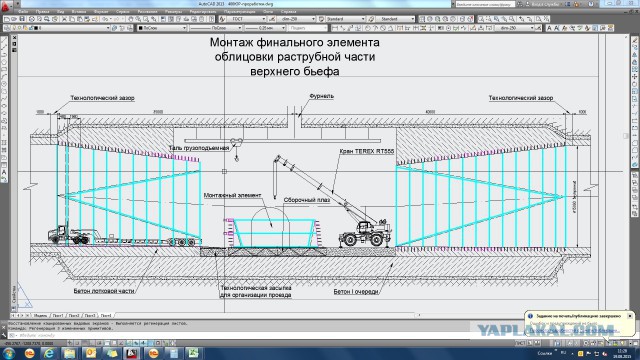Switch to the Лист1 layout tab
640x360 pixels.
[x=58, y=316]
